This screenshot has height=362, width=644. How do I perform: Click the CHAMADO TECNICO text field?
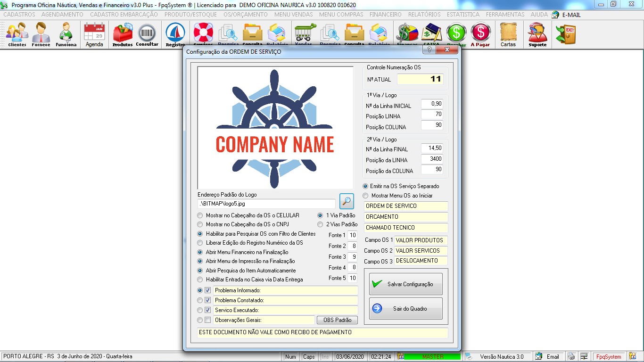pyautogui.click(x=406, y=228)
